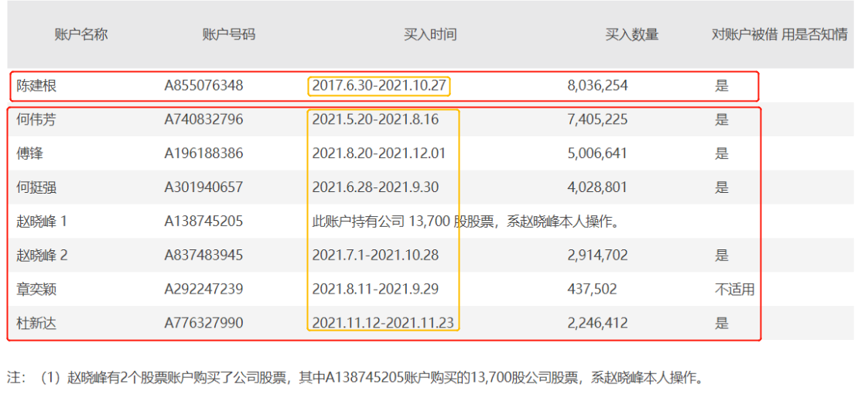Click the 账户名称 column header

[81, 34]
